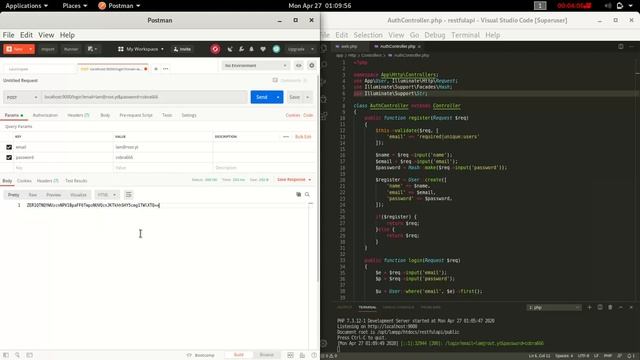Uncheck the email query param checkbox
The height and width of the screenshot is (360, 640).
(9, 147)
